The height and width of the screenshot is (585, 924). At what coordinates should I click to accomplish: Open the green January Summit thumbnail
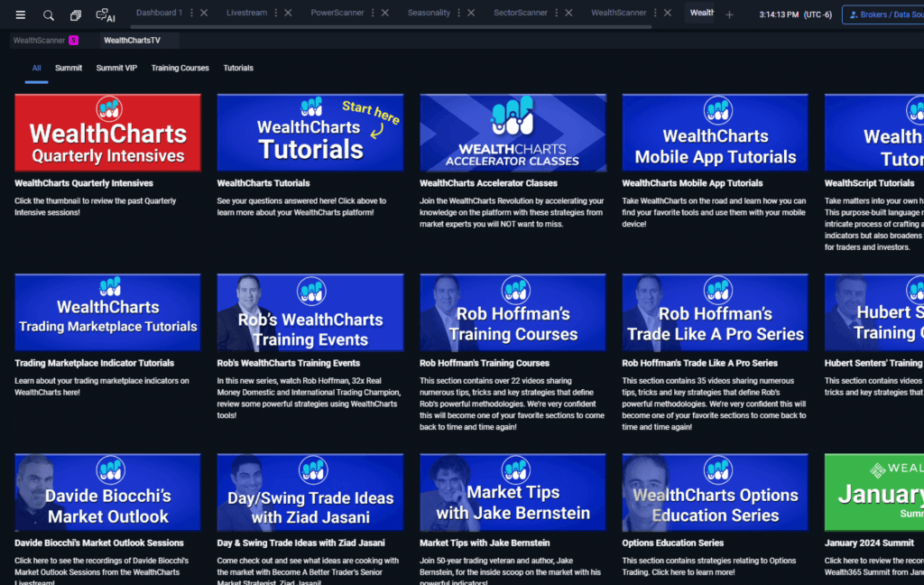click(873, 492)
